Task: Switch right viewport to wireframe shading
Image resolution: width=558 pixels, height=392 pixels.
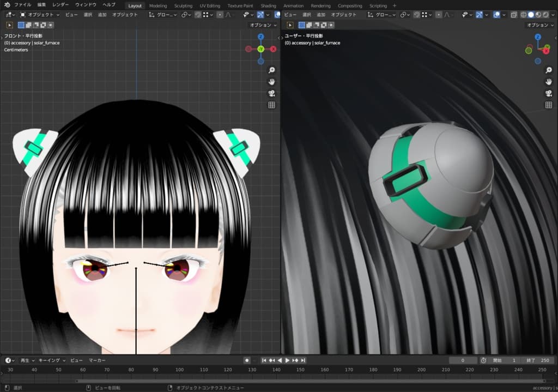Action: (x=523, y=16)
